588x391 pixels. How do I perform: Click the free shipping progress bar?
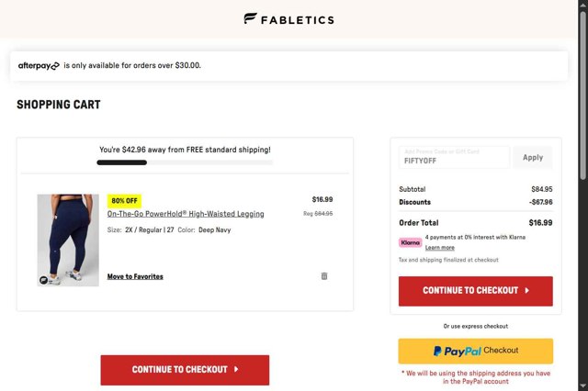pyautogui.click(x=185, y=162)
